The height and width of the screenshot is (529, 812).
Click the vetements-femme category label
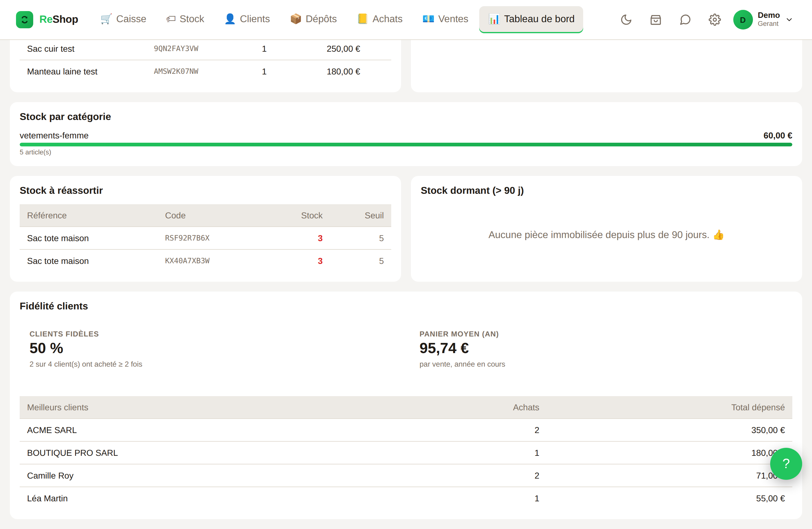point(54,135)
